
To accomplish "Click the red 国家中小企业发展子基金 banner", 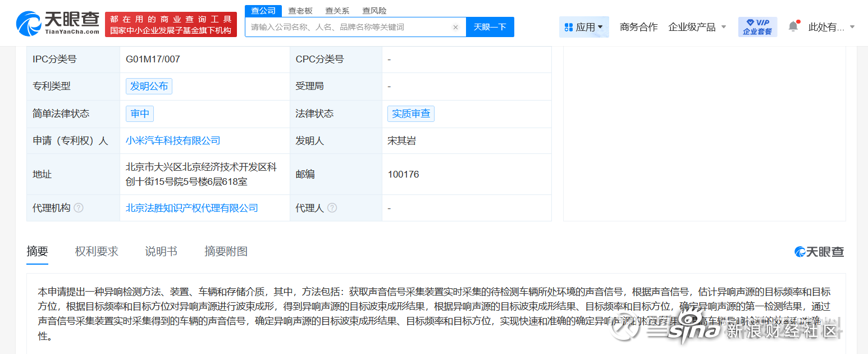I will [171, 24].
